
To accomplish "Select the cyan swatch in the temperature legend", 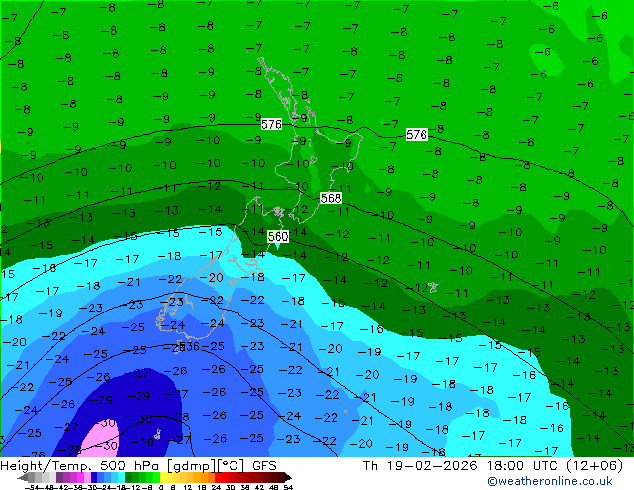I will tap(121, 477).
